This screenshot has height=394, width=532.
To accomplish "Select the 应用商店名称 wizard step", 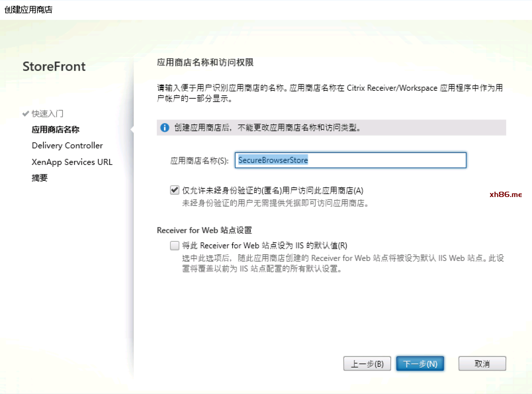I will (55, 129).
